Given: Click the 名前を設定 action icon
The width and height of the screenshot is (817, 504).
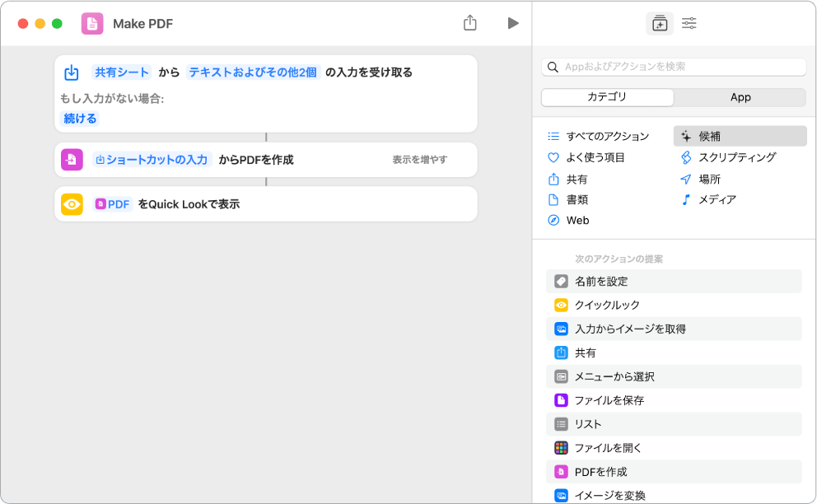Looking at the screenshot, I should pos(561,282).
